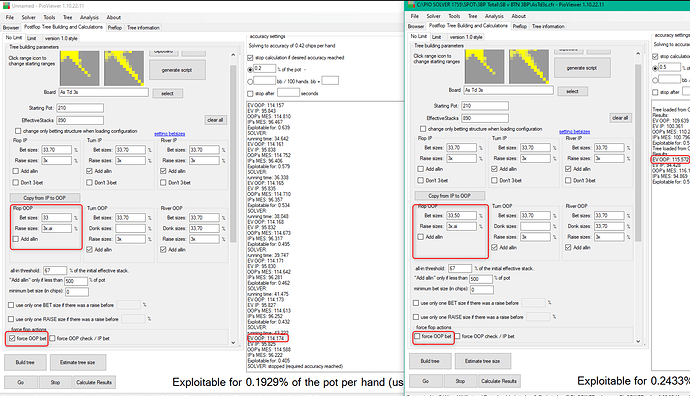Screen dimensions: 690x396
Task: Click PioViewer app icon in AsTd3s.cfr window title bar
Action: point(411,4)
